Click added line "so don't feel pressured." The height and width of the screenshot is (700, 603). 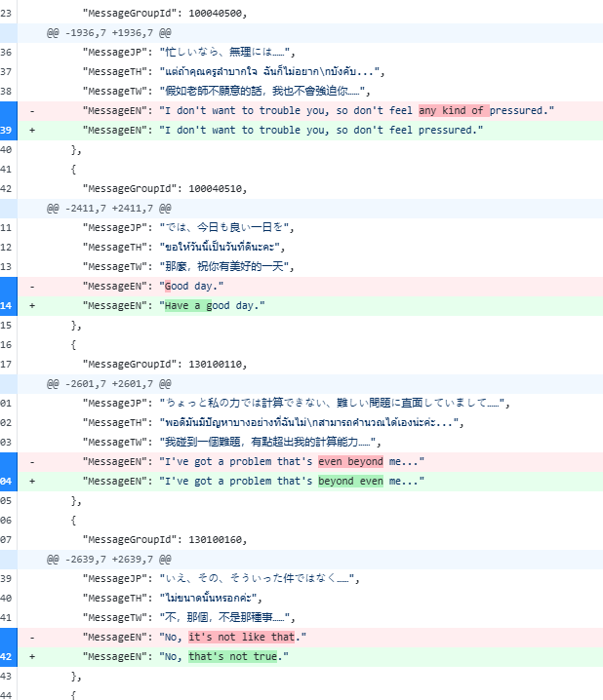(x=310, y=131)
